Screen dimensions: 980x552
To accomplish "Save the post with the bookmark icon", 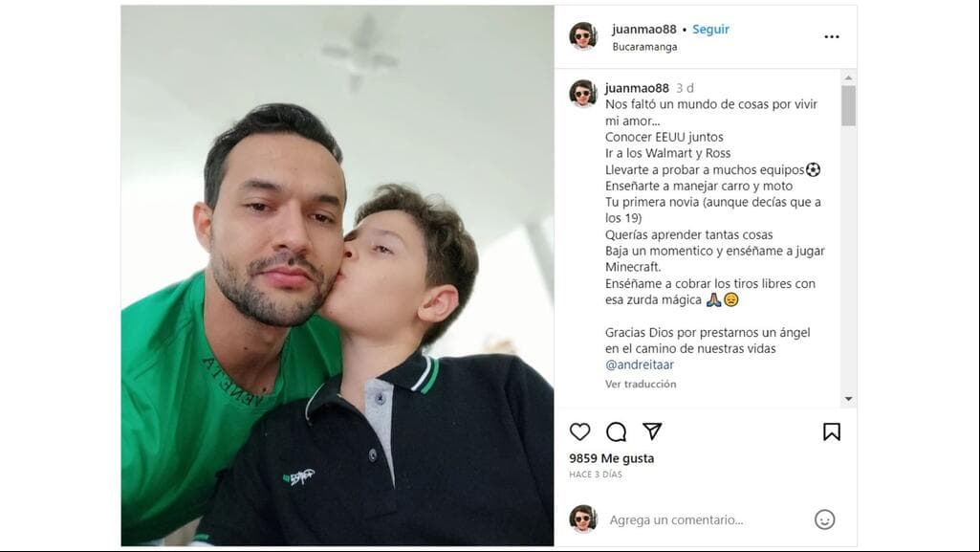I will [x=831, y=431].
